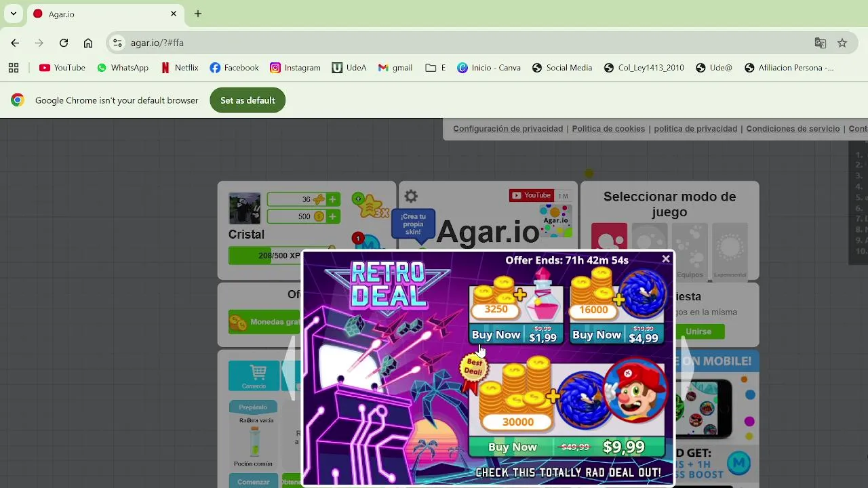Open Facebook bookmark
Viewport: 868px width, 488px height.
coord(234,68)
